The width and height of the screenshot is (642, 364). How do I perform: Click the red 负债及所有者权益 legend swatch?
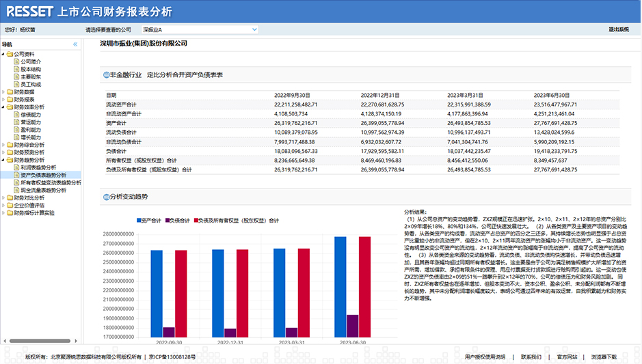coord(196,221)
